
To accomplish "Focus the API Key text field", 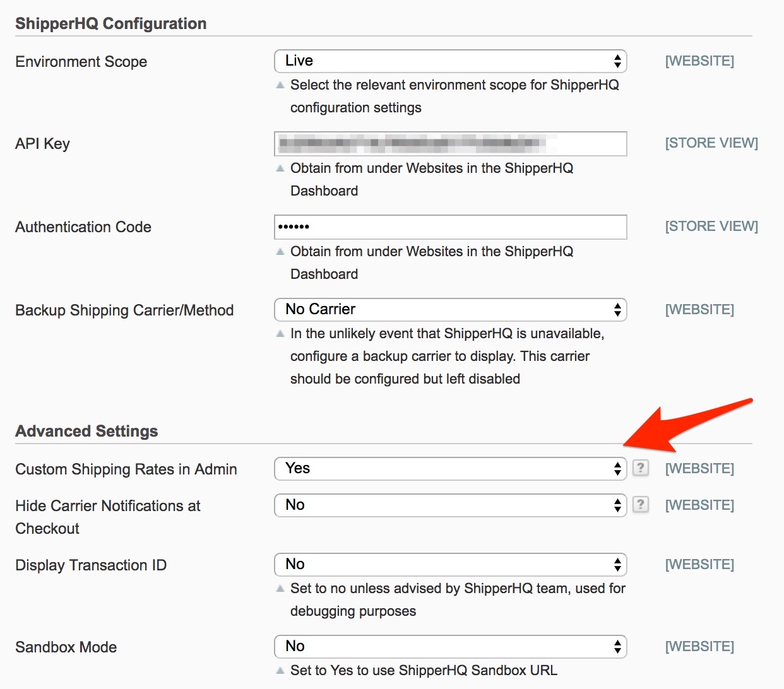I will point(450,144).
